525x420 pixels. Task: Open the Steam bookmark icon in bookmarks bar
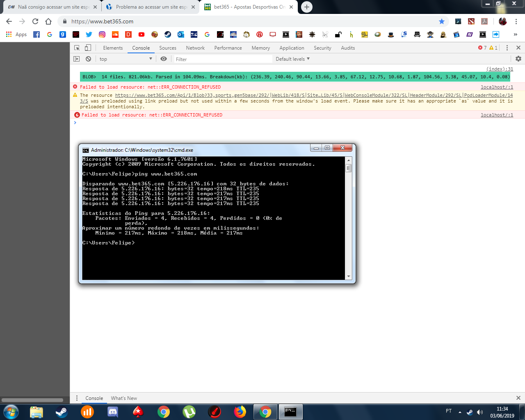click(x=168, y=34)
